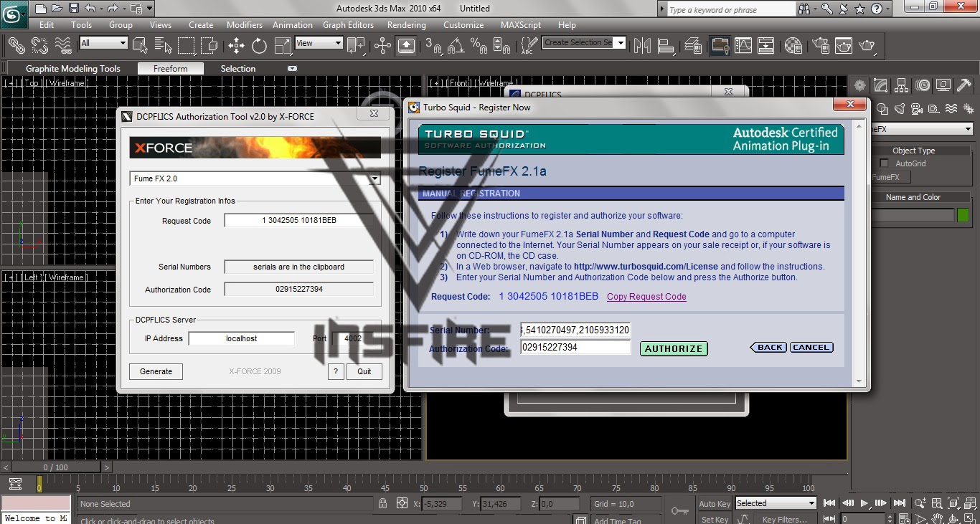This screenshot has height=524, width=980.
Task: Open Rendered Frame Window
Action: 844,46
